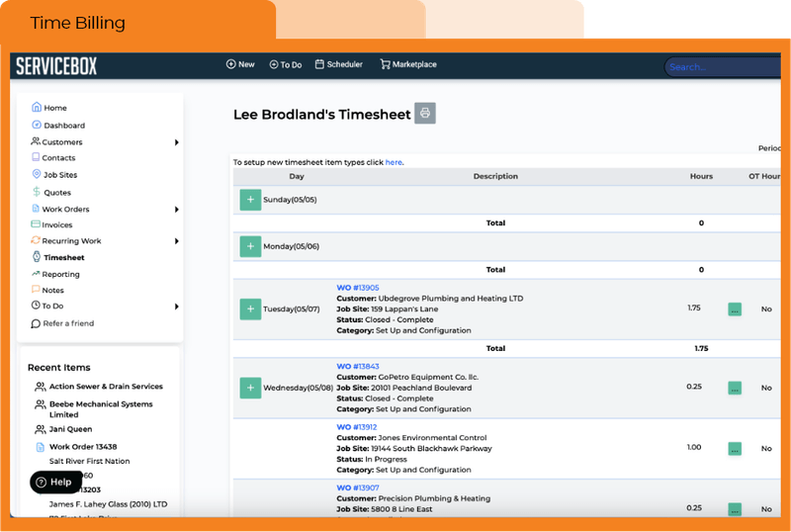Open recent item Work Order 13438

pyautogui.click(x=83, y=447)
